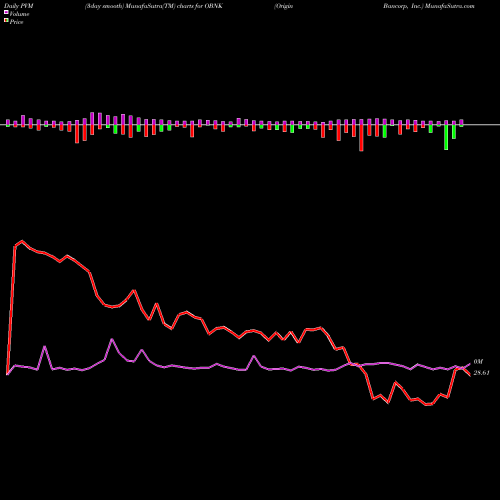Click the '(Origin' company name text

point(284,6)
